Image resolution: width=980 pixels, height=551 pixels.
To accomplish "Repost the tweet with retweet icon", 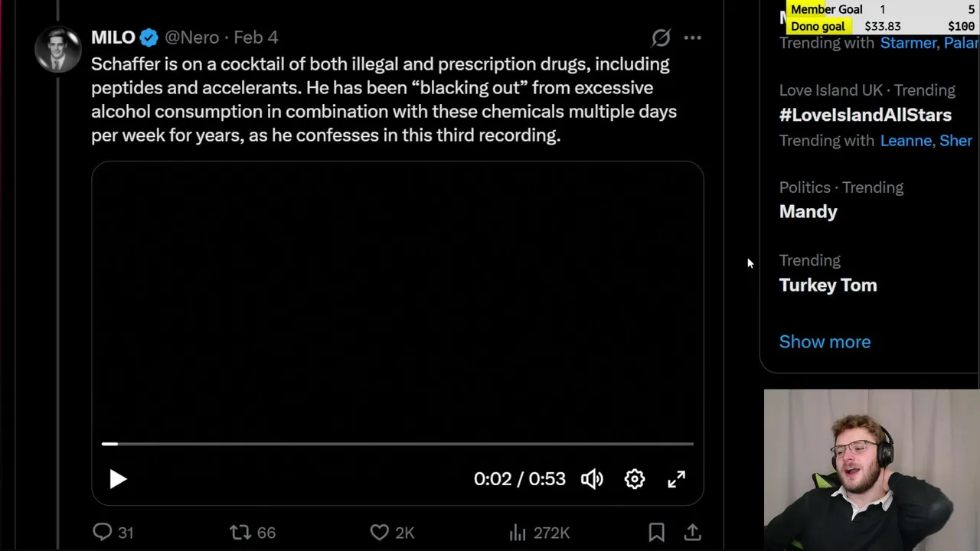I will pos(240,532).
